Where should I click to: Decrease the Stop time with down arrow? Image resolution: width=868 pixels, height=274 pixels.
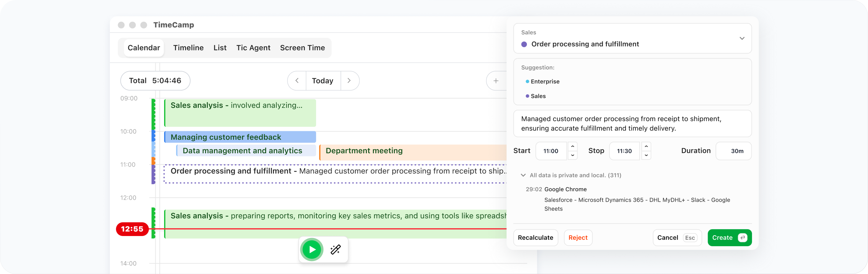click(646, 155)
